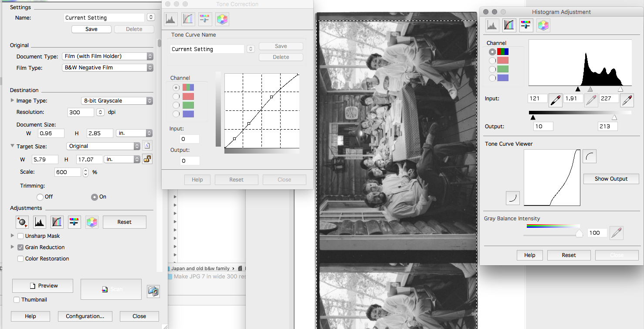Click the Resolution input field

(81, 112)
